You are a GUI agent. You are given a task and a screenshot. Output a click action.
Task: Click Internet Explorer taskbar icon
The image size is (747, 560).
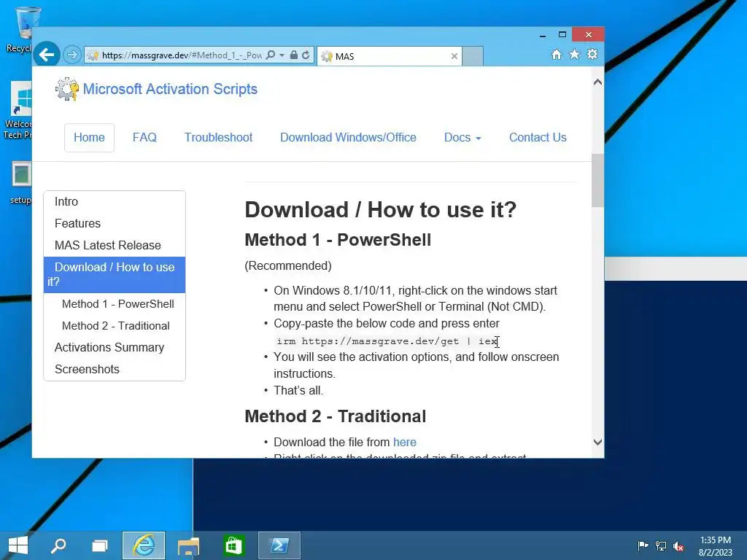(x=144, y=545)
